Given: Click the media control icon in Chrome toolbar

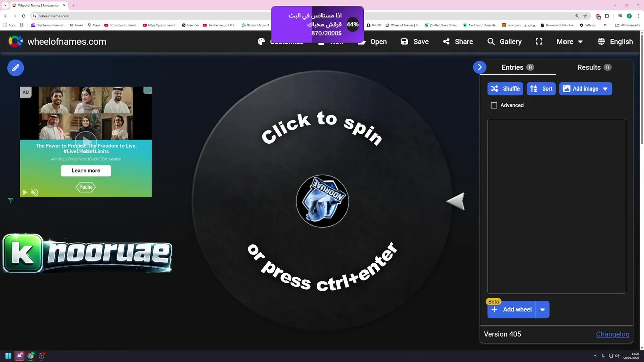Looking at the screenshot, I should click(x=620, y=16).
